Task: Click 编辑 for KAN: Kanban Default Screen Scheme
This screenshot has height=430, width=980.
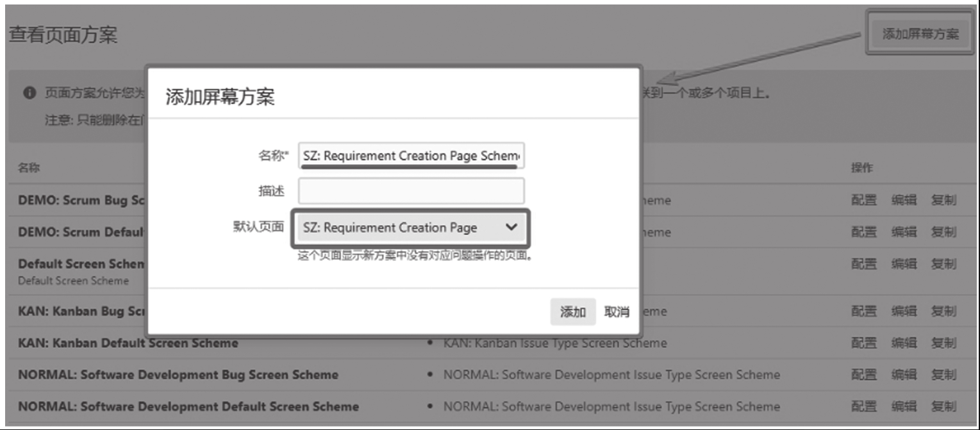Action: coord(904,343)
